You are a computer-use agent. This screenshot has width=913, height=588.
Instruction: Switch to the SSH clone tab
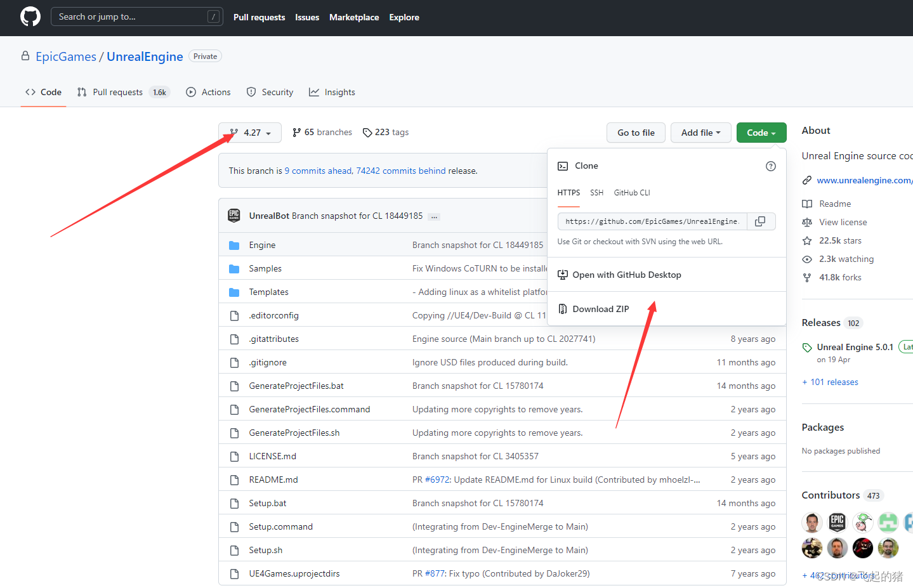click(x=596, y=193)
